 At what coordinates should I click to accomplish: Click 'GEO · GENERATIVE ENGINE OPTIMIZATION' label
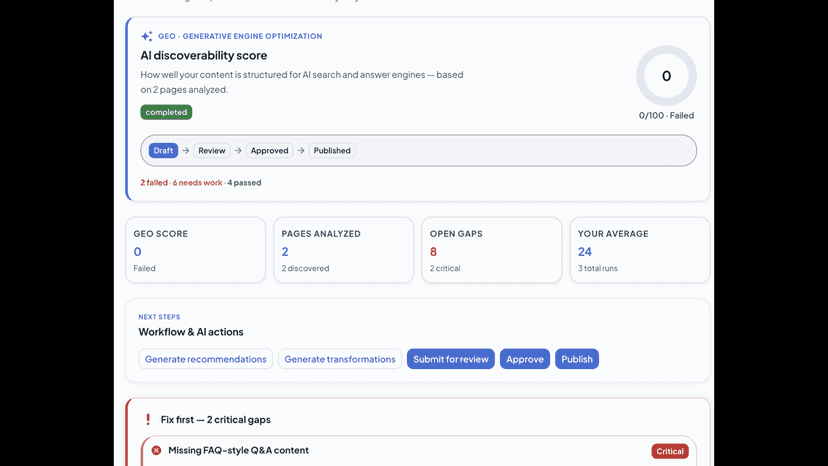[240, 36]
